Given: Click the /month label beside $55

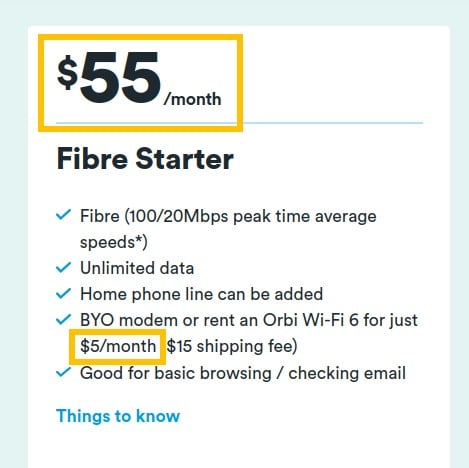Looking at the screenshot, I should pyautogui.click(x=193, y=99).
